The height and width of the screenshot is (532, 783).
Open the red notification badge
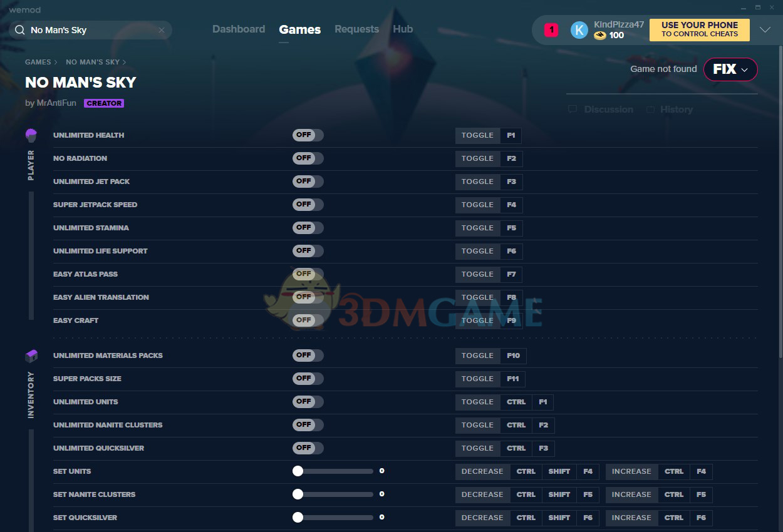click(x=551, y=30)
